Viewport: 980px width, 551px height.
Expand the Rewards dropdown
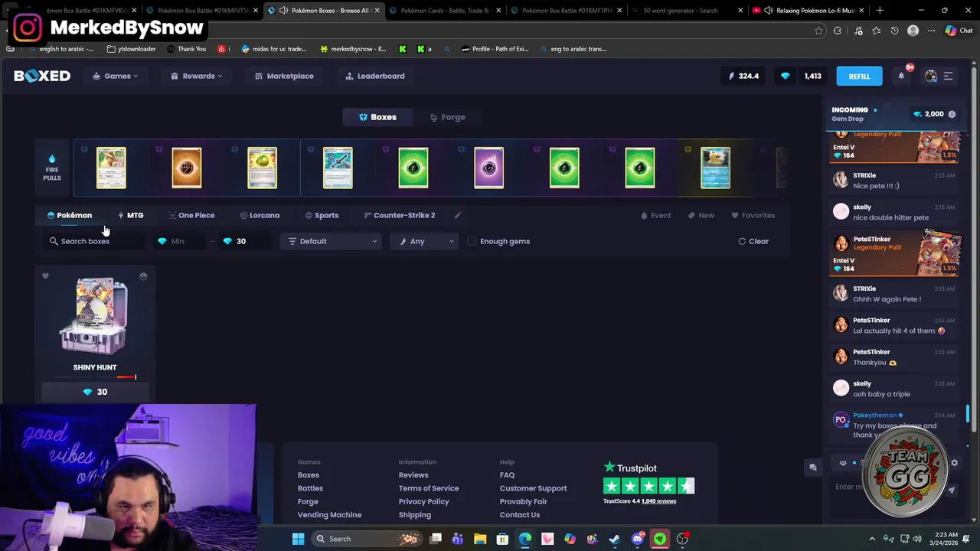coord(197,76)
